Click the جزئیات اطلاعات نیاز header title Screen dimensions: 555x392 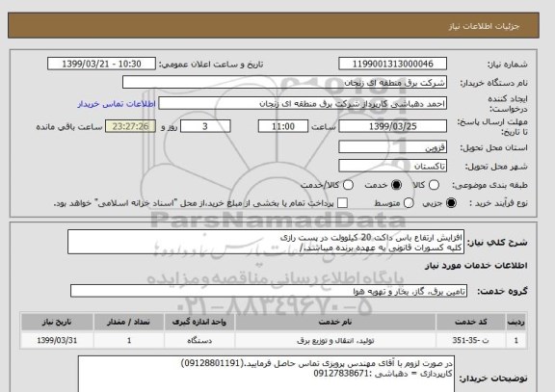click(x=484, y=26)
